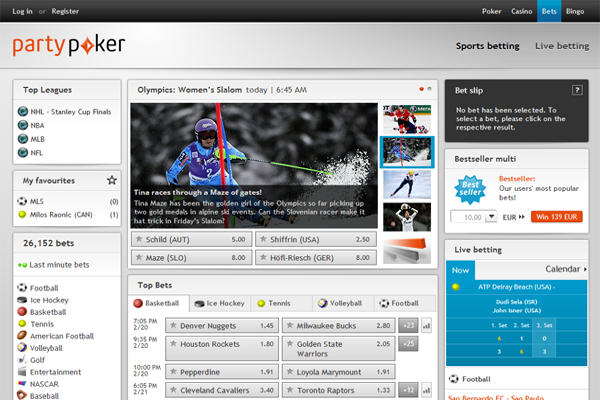Click the American Football icon in sports list
This screenshot has height=400, width=600.
pyautogui.click(x=22, y=336)
